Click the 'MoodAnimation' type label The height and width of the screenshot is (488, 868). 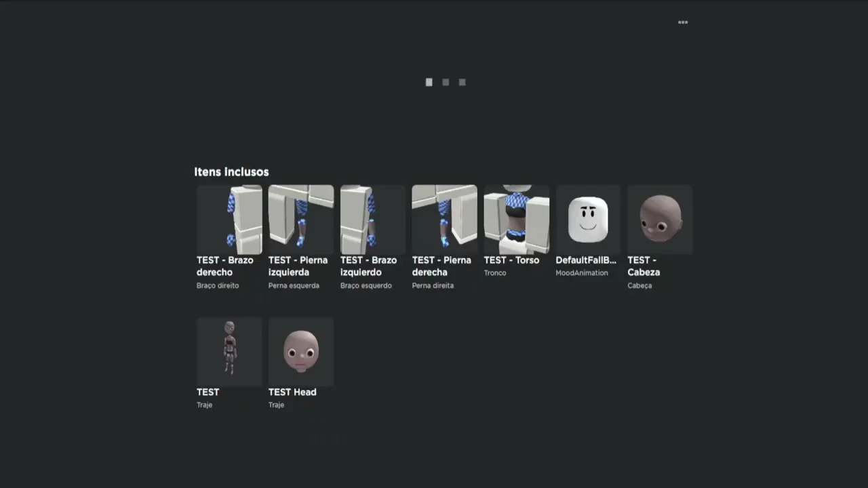[x=582, y=272]
